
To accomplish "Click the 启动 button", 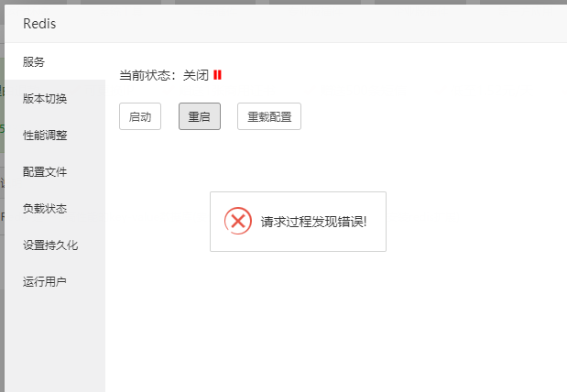I will pyautogui.click(x=140, y=116).
